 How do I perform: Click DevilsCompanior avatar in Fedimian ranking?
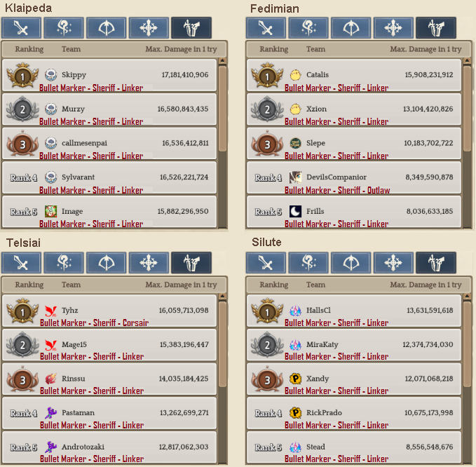click(x=295, y=177)
